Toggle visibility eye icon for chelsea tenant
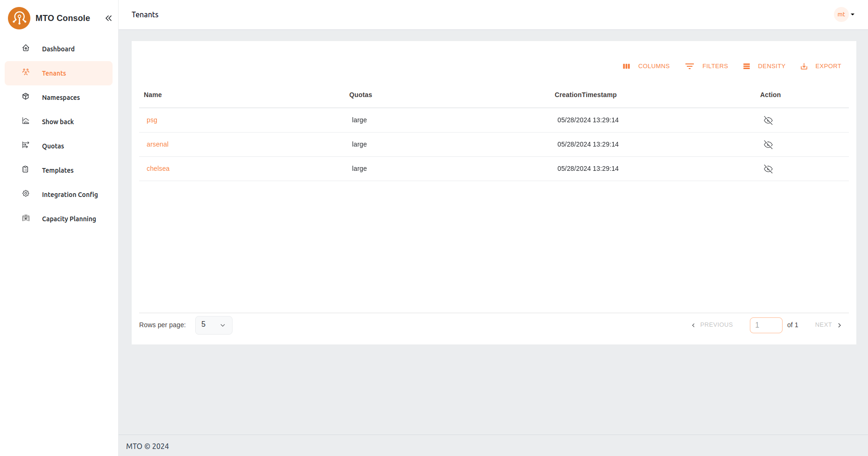 [768, 169]
